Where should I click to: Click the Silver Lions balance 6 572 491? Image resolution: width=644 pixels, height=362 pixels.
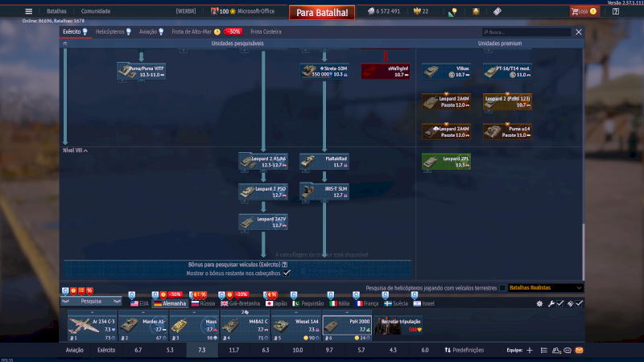click(x=384, y=11)
